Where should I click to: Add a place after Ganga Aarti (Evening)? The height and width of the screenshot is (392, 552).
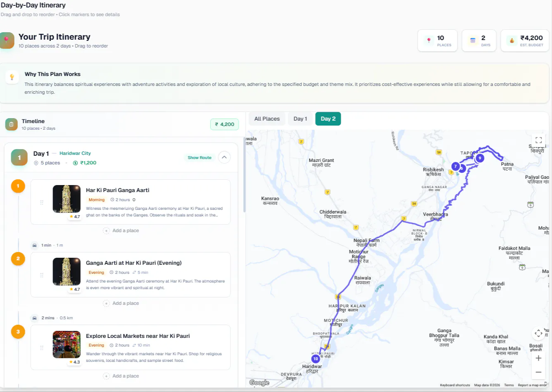(121, 303)
